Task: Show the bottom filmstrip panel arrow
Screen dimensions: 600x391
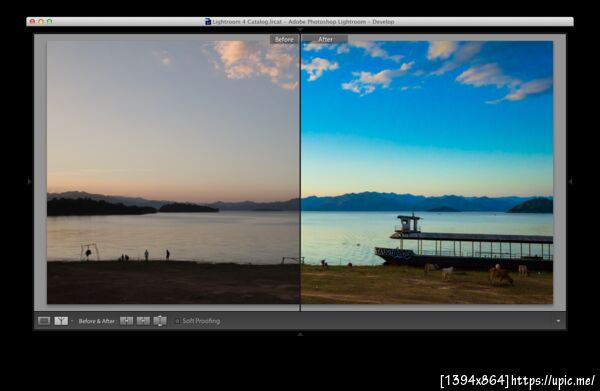Action: tap(300, 334)
